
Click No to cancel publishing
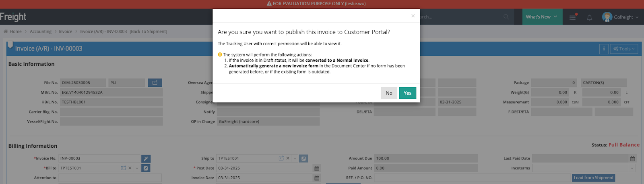(x=389, y=93)
